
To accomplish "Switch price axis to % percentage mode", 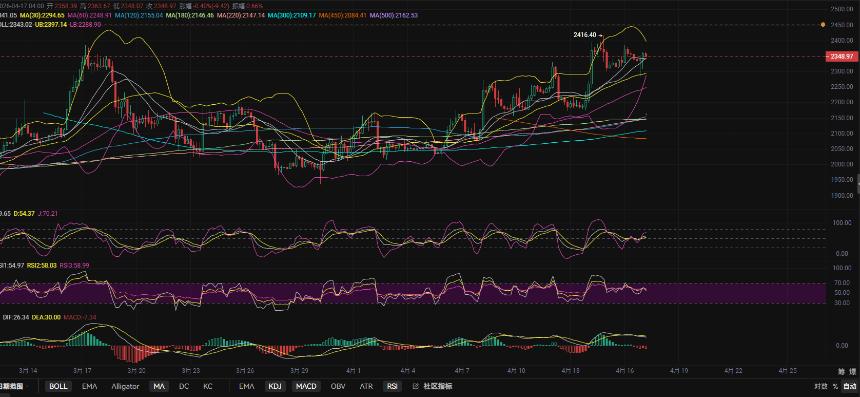I will coord(835,387).
